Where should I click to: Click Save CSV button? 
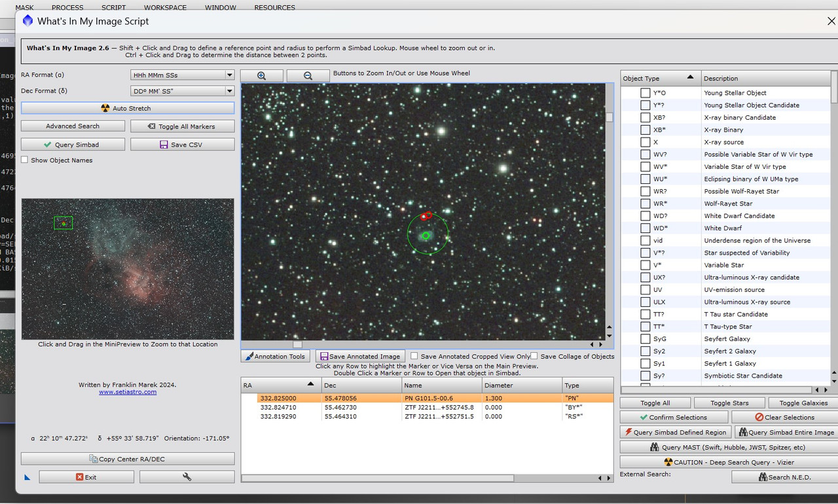pyautogui.click(x=182, y=145)
